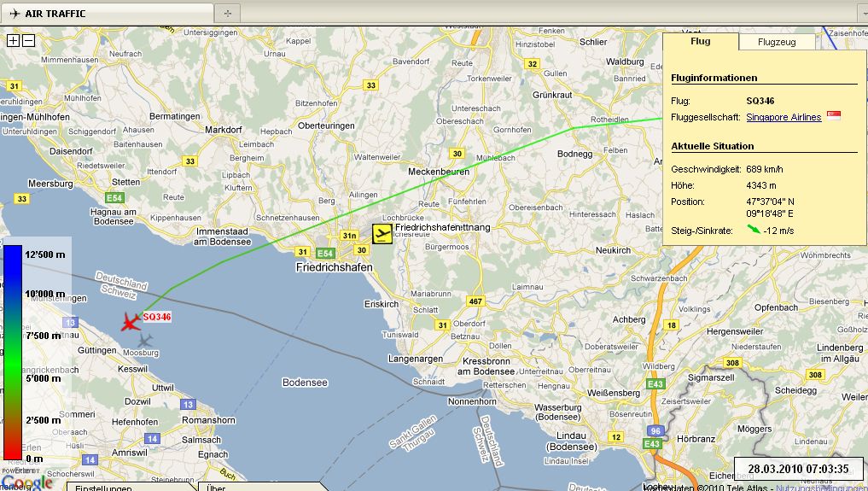The height and width of the screenshot is (491, 868).
Task: Click the altitude color scale bar
Action: coord(13,353)
